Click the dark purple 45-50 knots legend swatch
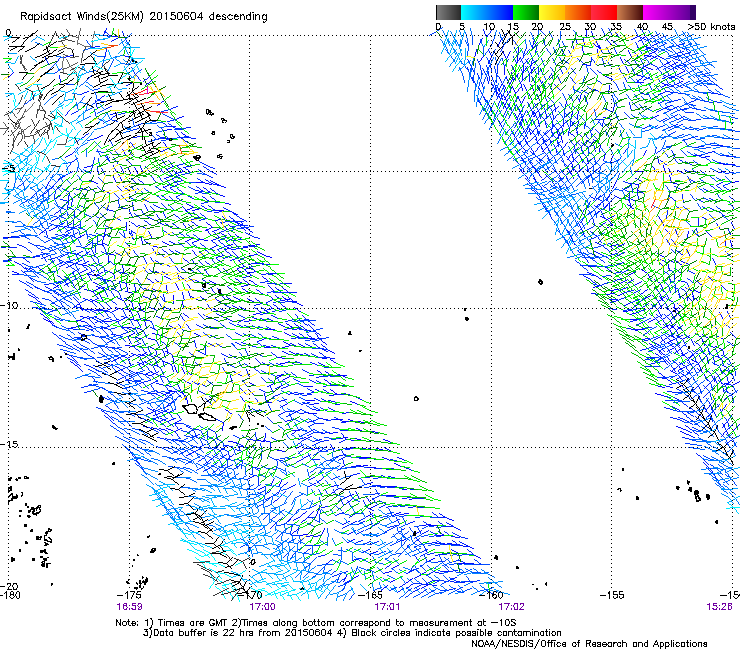 682,12
